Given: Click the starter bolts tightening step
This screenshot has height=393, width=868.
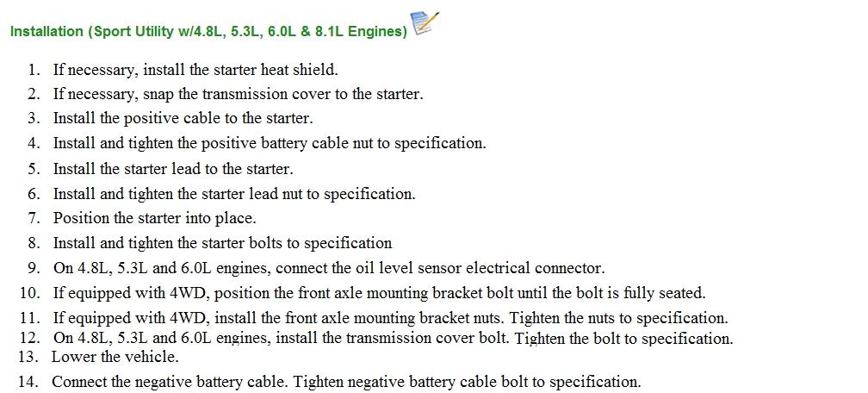Looking at the screenshot, I should coord(222,243).
